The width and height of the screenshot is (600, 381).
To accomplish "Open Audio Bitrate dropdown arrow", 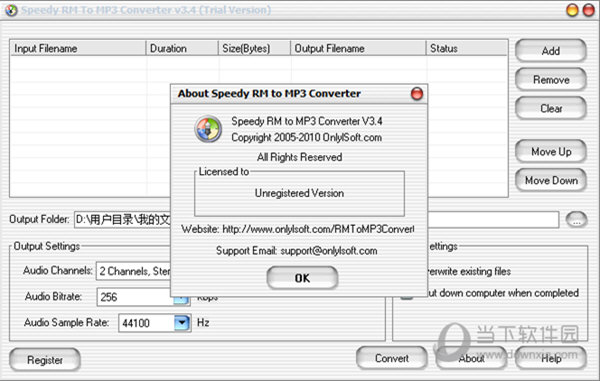I will (182, 300).
